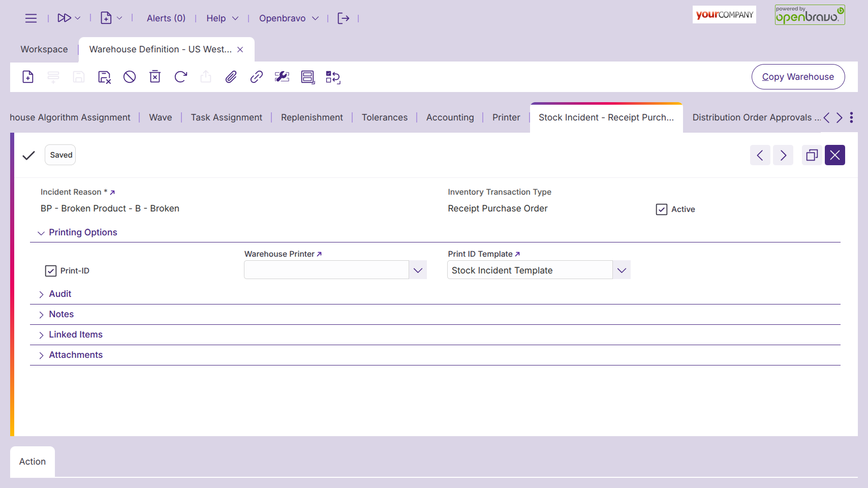Click the Stock Incident Template field
This screenshot has width=868, height=488.
click(x=530, y=270)
